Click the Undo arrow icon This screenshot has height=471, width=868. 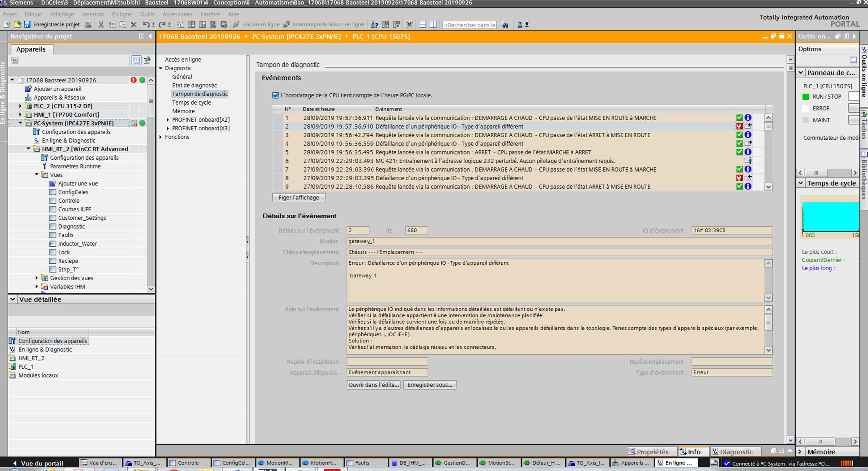[x=146, y=24]
